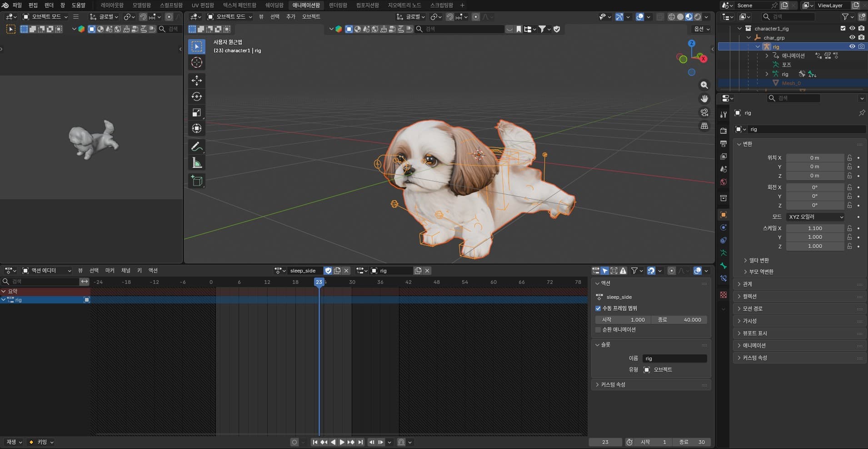Viewport: 868px width, 449px height.
Task: Click the slot name field rig
Action: pyautogui.click(x=675, y=359)
